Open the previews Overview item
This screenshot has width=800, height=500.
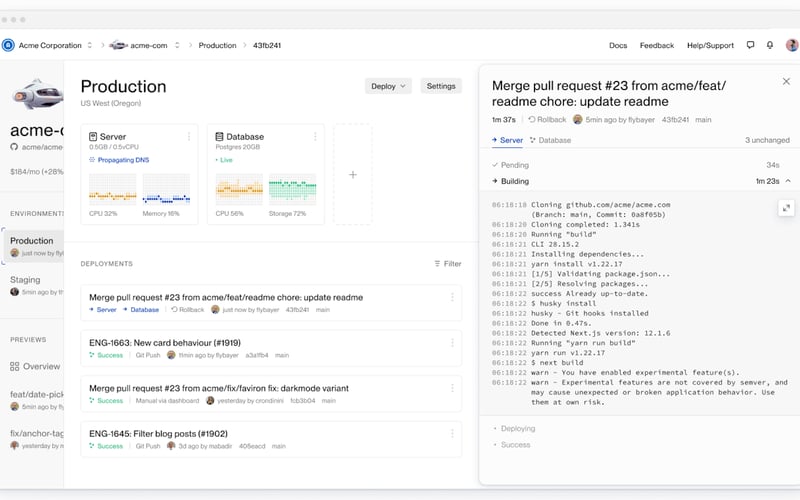35,366
